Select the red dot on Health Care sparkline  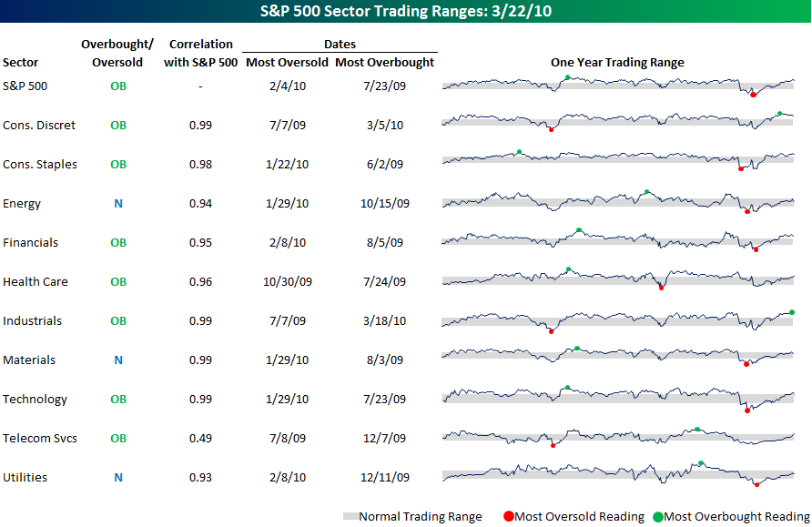(x=662, y=287)
